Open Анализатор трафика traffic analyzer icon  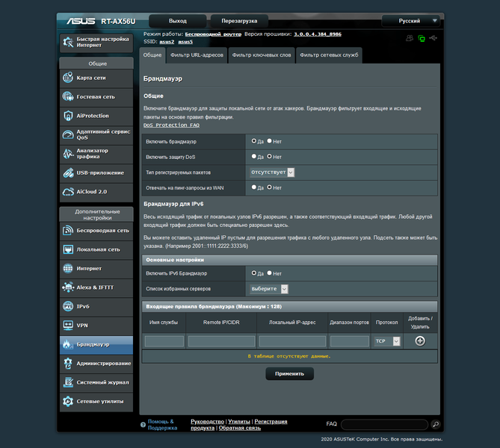(68, 154)
